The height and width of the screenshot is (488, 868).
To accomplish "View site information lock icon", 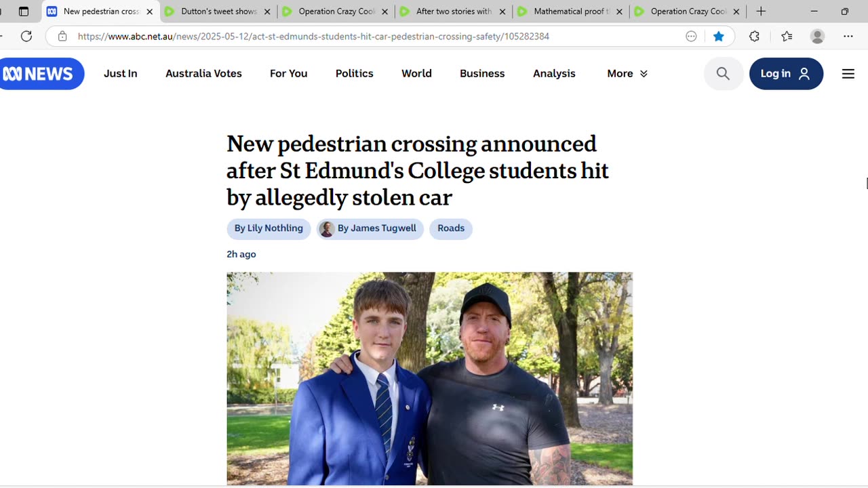I will pos(62,37).
